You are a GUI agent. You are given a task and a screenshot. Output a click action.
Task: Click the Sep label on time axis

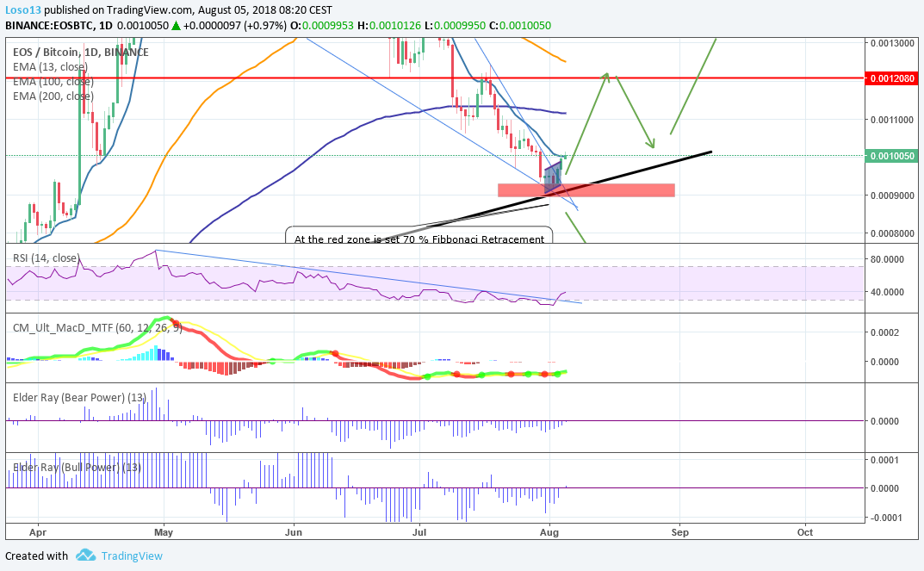point(679,532)
